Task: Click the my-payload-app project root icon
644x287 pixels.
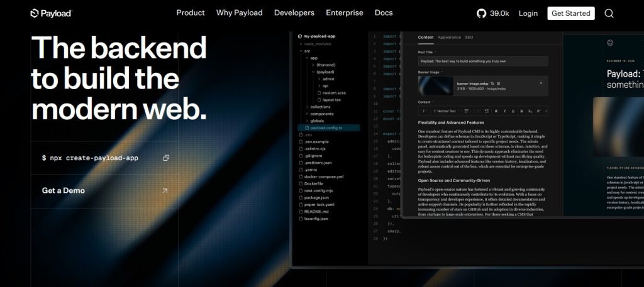Action: click(x=300, y=36)
